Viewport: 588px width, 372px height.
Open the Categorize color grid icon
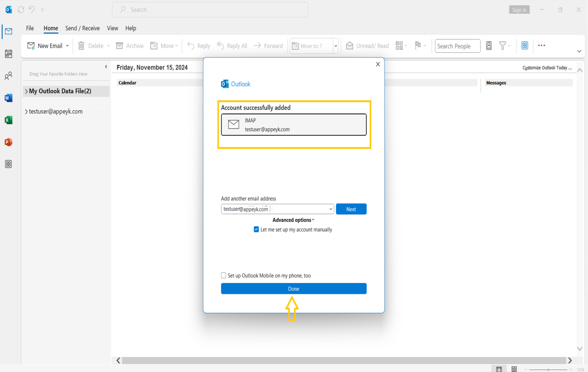pyautogui.click(x=401, y=46)
